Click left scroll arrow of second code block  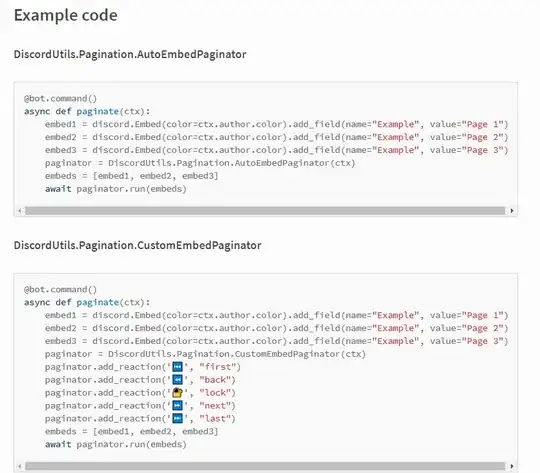click(20, 466)
